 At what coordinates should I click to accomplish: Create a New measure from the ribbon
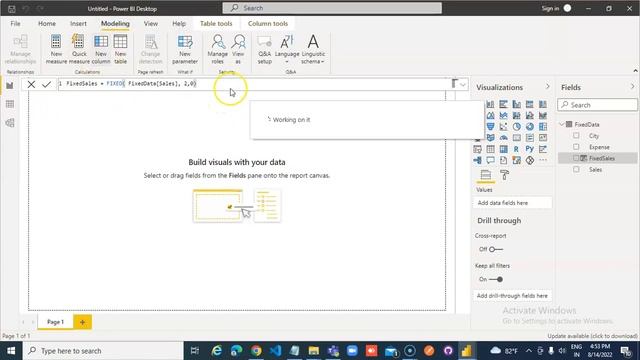(x=56, y=49)
